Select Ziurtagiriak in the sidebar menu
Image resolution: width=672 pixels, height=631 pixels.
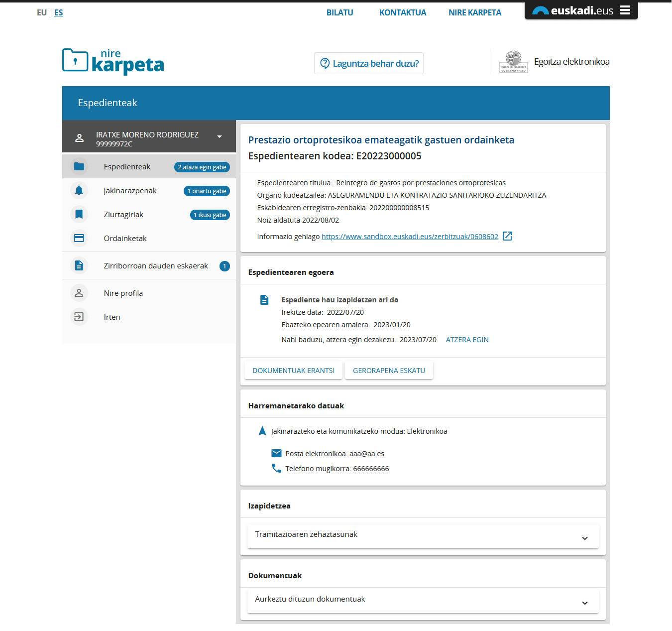tap(149, 214)
